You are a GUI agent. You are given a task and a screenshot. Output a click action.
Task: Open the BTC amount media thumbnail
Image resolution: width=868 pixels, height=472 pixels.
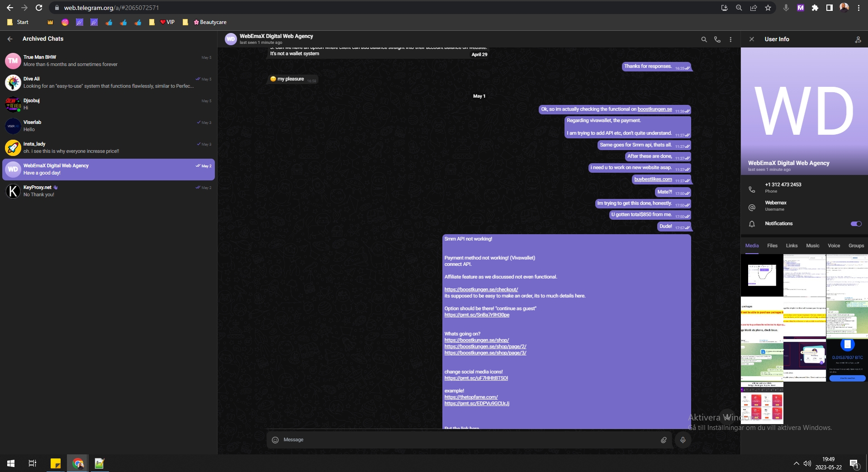coord(847,360)
